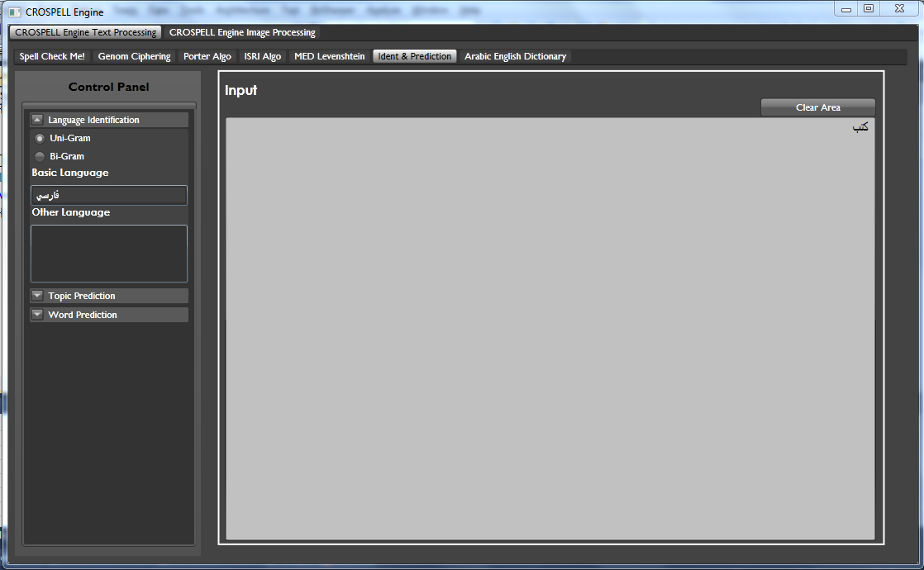
Task: Click the Basic Language text field
Action: pos(109,195)
